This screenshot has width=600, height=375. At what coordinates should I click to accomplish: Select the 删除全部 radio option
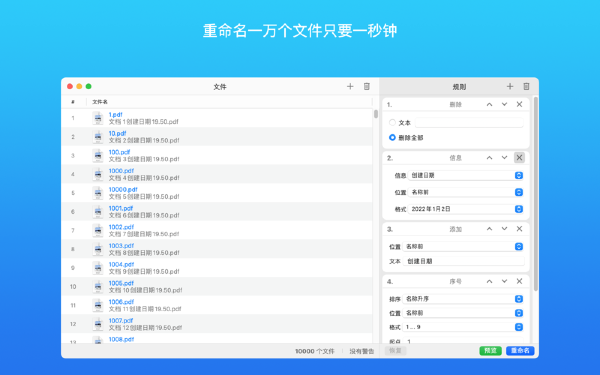click(392, 137)
